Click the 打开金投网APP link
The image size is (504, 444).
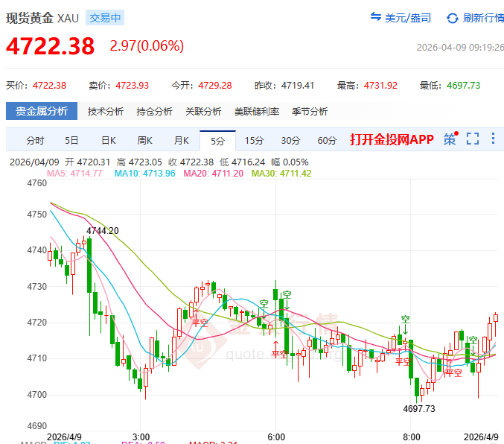pos(392,139)
